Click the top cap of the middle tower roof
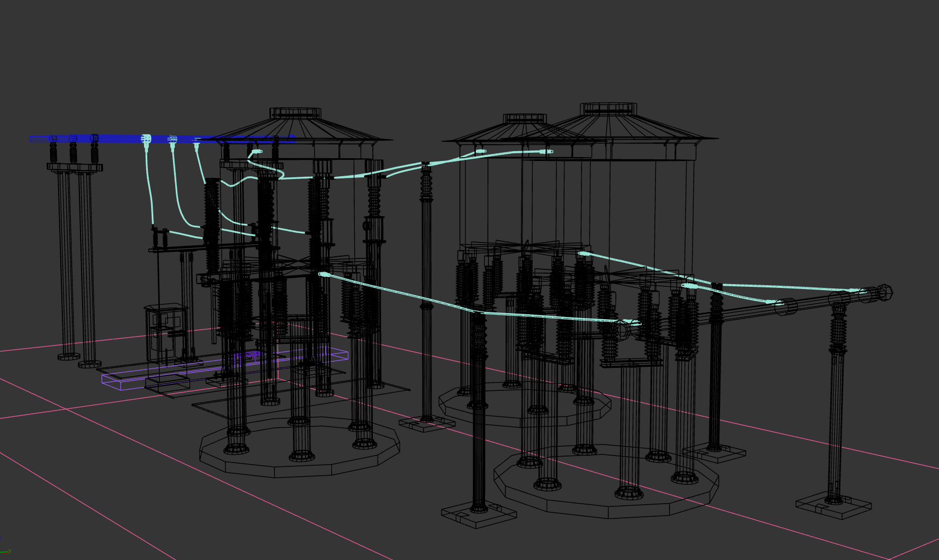Image resolution: width=939 pixels, height=560 pixels. point(525,118)
